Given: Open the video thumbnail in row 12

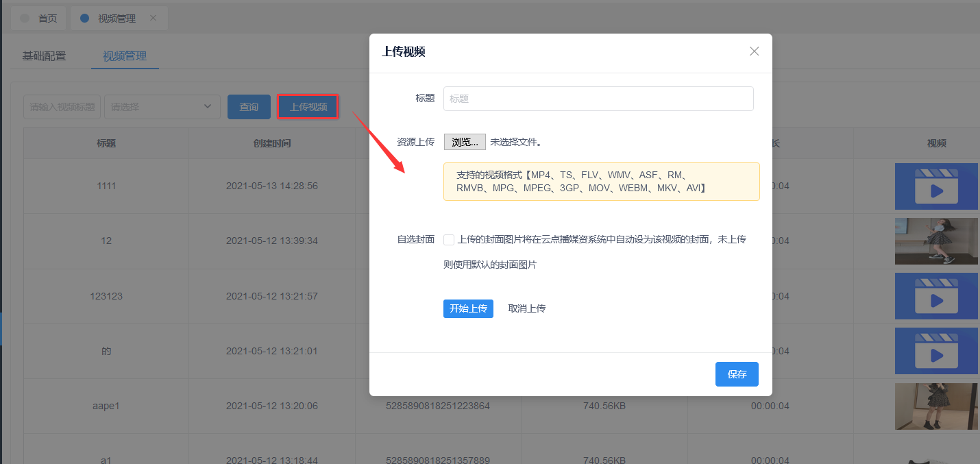Looking at the screenshot, I should point(936,241).
